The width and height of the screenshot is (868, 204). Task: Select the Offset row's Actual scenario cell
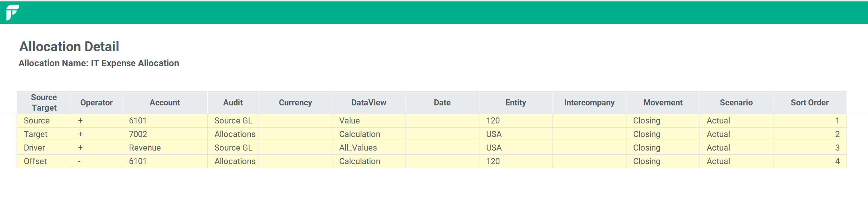[x=736, y=161]
